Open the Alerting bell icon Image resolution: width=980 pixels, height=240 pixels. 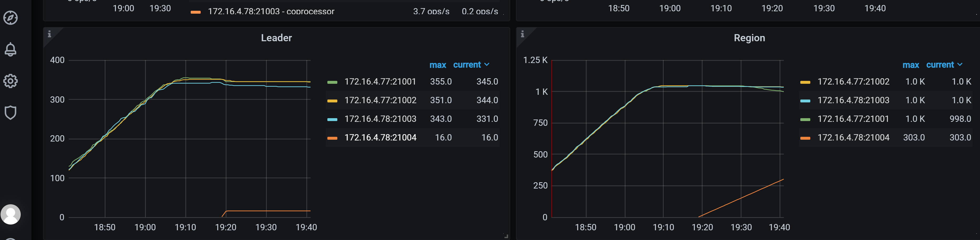10,49
